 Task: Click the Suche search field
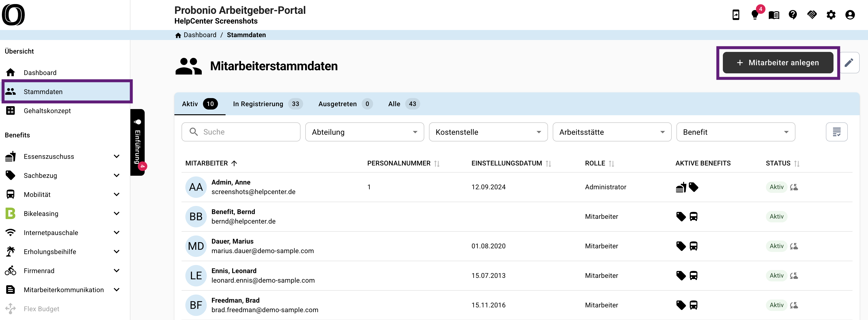pyautogui.click(x=241, y=132)
